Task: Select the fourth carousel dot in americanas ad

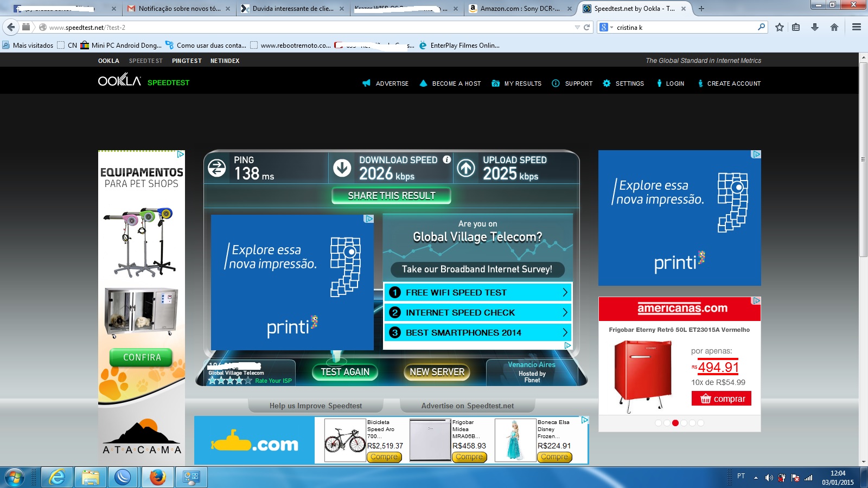Action: coord(684,423)
